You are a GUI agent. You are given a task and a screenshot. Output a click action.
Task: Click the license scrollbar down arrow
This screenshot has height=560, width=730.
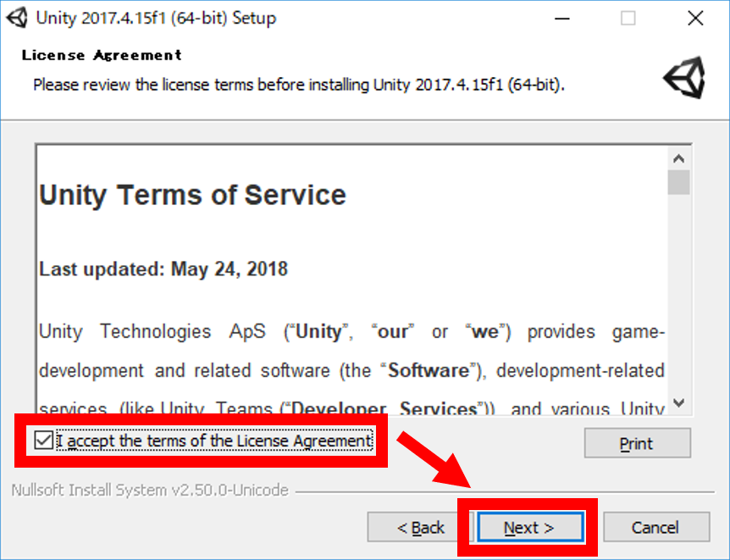point(678,402)
